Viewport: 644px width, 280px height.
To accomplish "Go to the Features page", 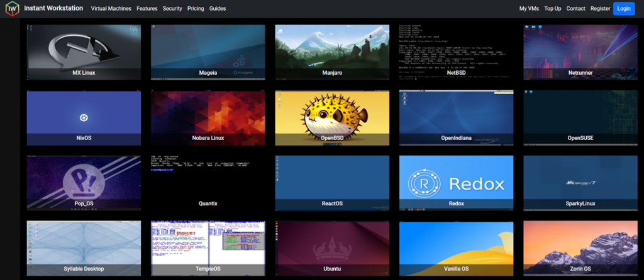I will pyautogui.click(x=147, y=9).
